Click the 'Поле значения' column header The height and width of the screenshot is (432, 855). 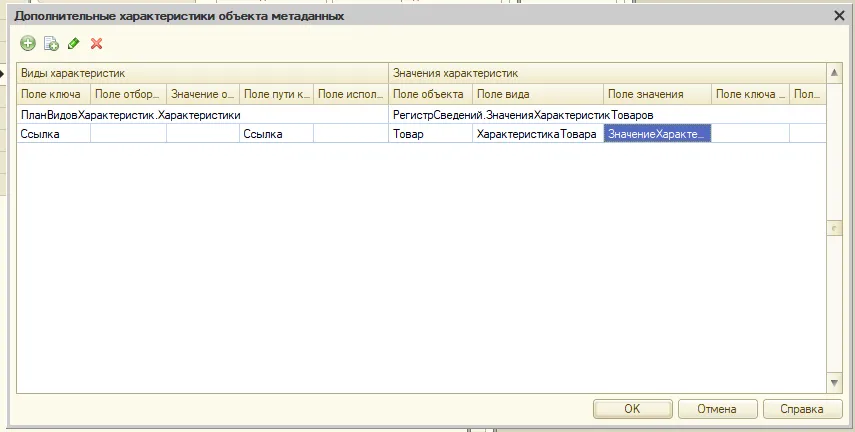657,94
